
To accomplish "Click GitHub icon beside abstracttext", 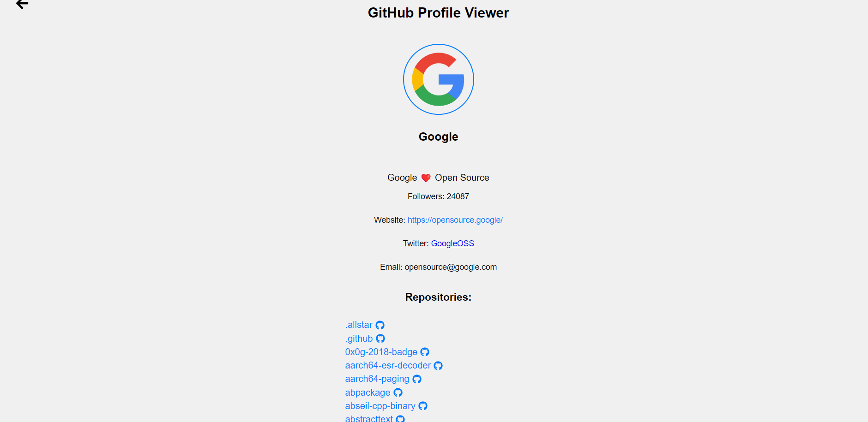I will tap(400, 419).
